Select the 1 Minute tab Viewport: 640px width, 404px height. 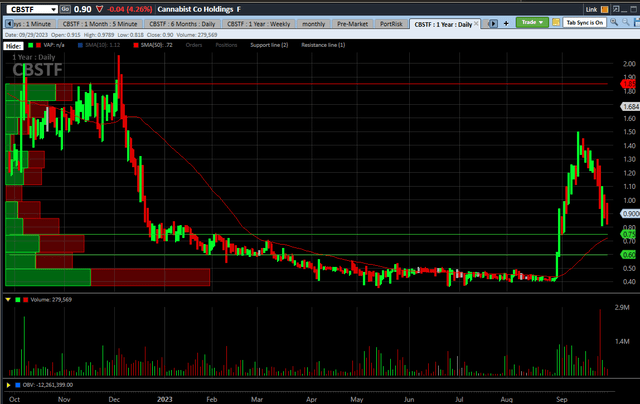(34, 24)
